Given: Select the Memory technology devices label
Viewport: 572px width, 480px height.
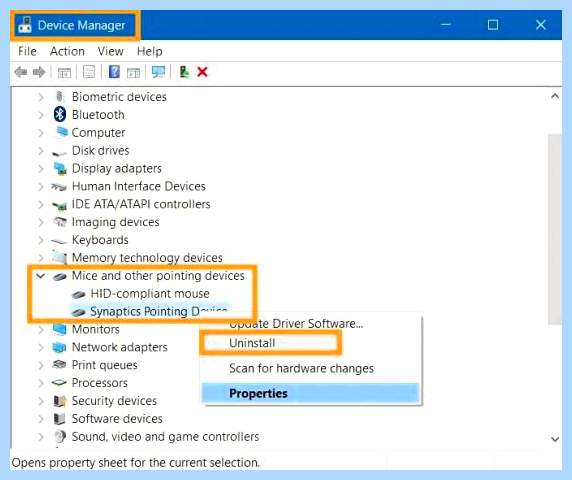Looking at the screenshot, I should pos(147,258).
